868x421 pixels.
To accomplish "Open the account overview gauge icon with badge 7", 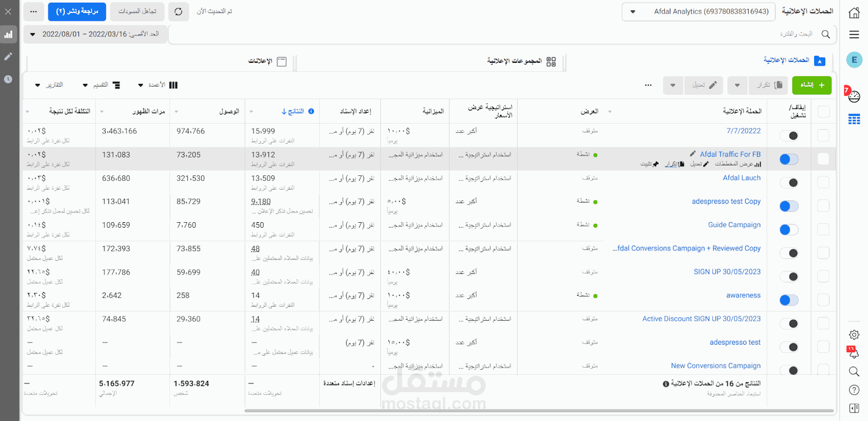I will pyautogui.click(x=854, y=96).
